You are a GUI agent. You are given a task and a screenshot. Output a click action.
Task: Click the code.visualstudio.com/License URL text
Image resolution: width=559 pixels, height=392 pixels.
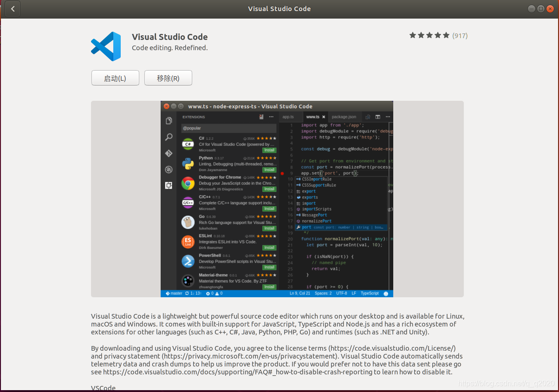pos(392,348)
